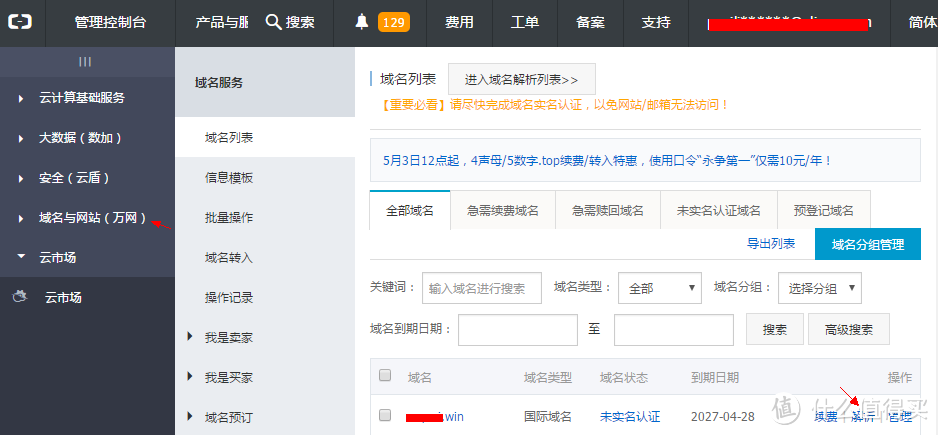Collapse sidebar using three-bar handle
Image resolution: width=938 pixels, height=435 pixels.
[x=85, y=61]
